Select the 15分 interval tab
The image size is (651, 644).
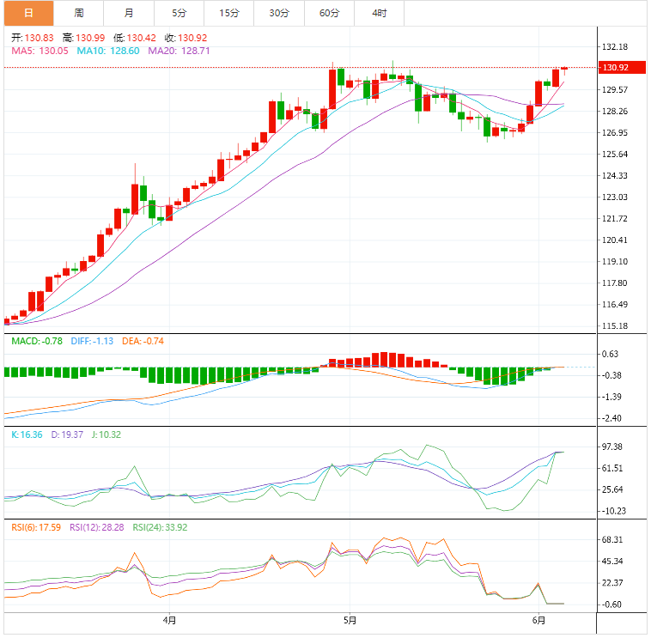229,13
